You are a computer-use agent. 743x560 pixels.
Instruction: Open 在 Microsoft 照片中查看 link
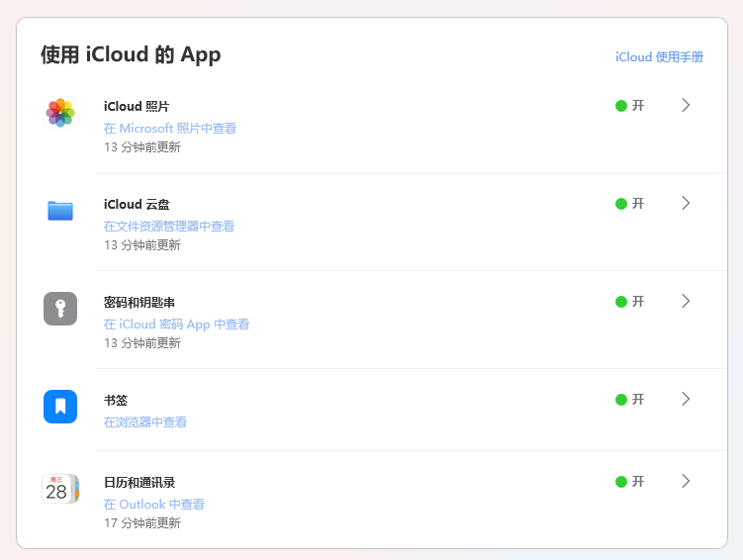pos(170,129)
